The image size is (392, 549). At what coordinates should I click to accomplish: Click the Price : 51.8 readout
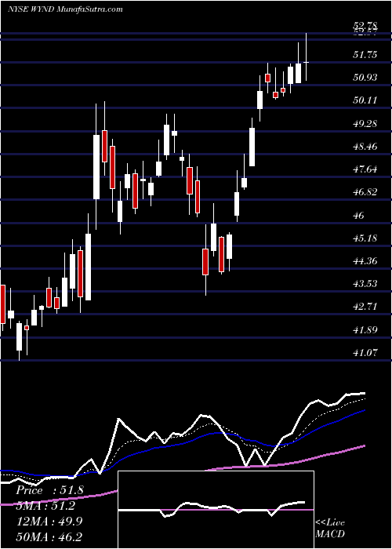coord(49,490)
